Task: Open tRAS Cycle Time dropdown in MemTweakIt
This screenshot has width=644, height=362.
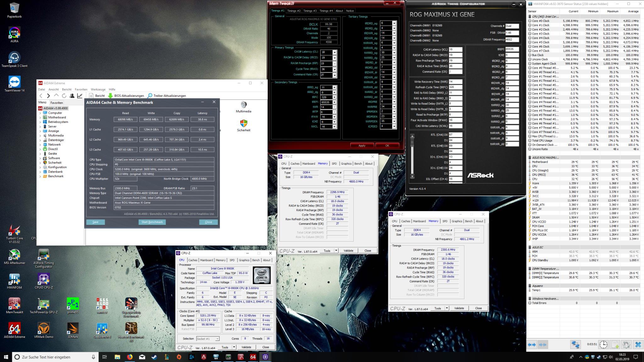Action: pos(334,69)
